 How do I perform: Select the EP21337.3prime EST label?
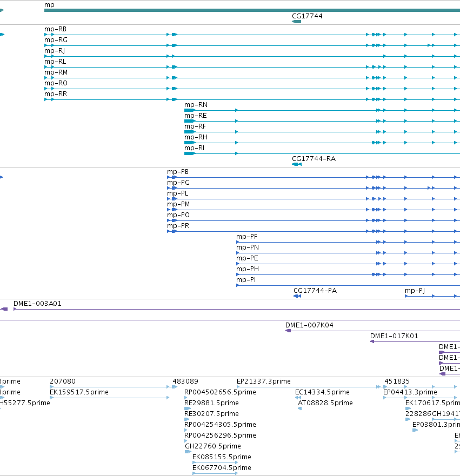click(264, 381)
